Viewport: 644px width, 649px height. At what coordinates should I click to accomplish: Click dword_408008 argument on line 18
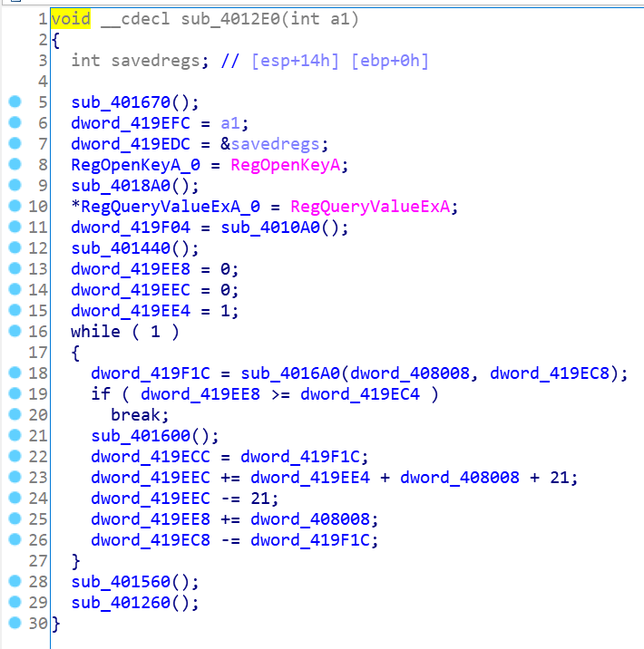410,373
